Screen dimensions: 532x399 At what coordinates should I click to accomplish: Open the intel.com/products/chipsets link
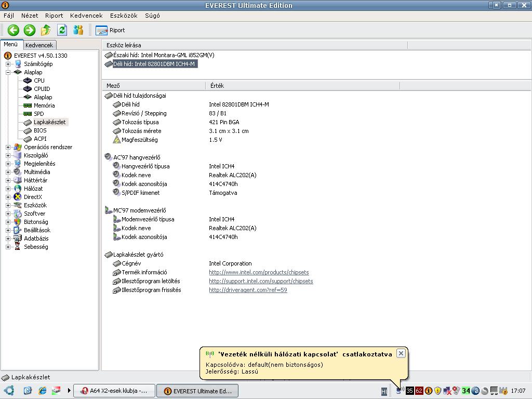[259, 272]
